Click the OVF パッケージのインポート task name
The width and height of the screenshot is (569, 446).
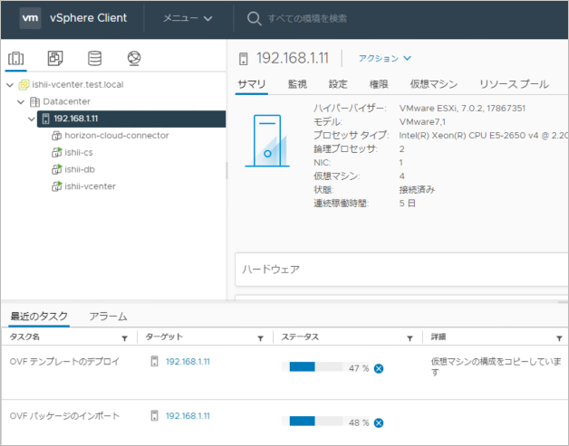tap(65, 416)
